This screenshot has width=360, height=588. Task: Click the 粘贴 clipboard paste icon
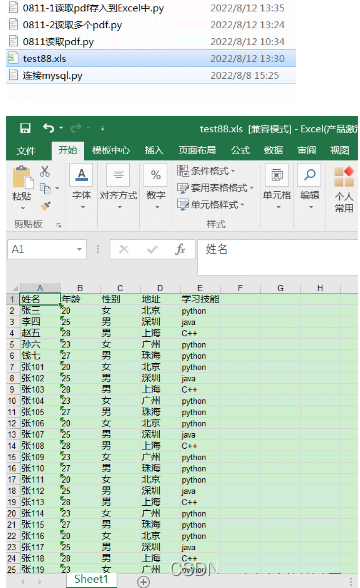pyautogui.click(x=22, y=178)
